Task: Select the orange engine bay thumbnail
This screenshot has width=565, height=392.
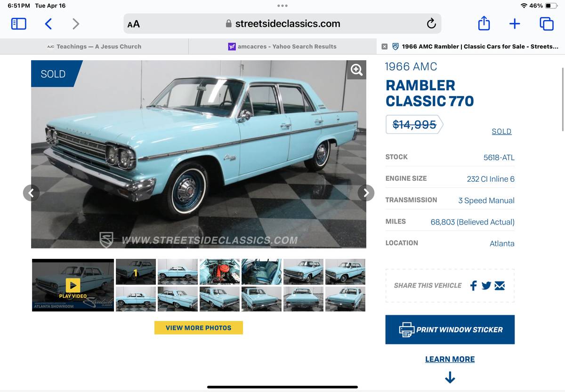Action: pyautogui.click(x=219, y=272)
